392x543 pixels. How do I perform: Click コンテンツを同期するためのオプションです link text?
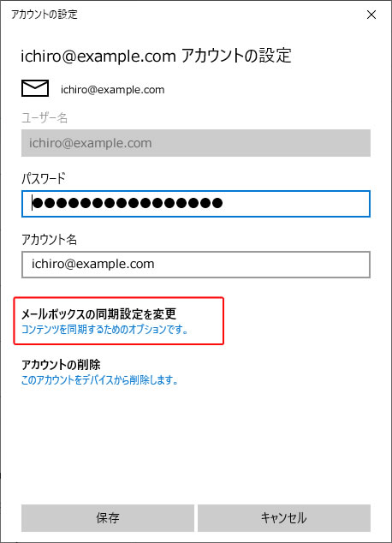104,329
